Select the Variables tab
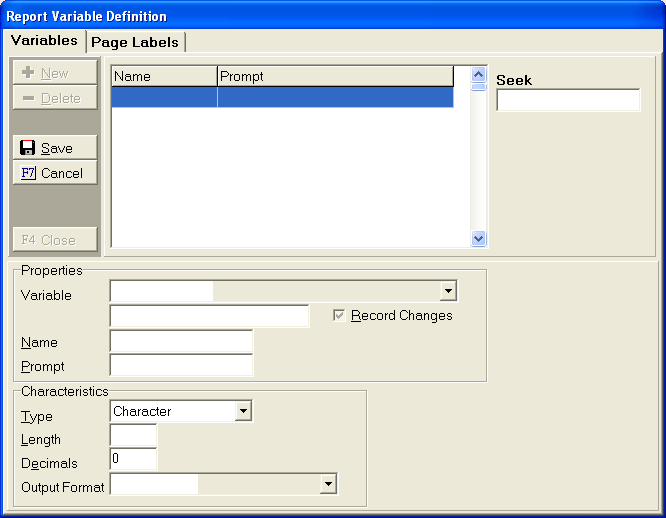 coord(44,41)
